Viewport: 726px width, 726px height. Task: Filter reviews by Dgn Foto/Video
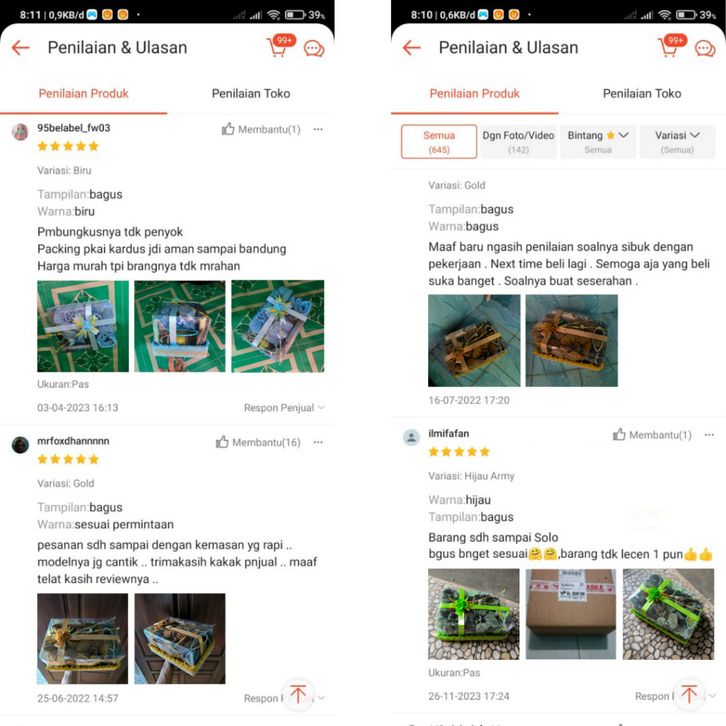[518, 142]
